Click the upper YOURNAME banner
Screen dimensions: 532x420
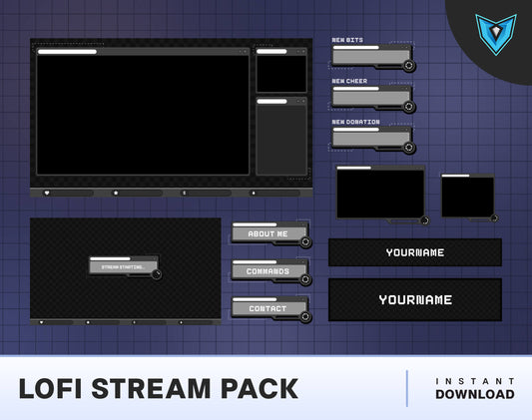415,252
